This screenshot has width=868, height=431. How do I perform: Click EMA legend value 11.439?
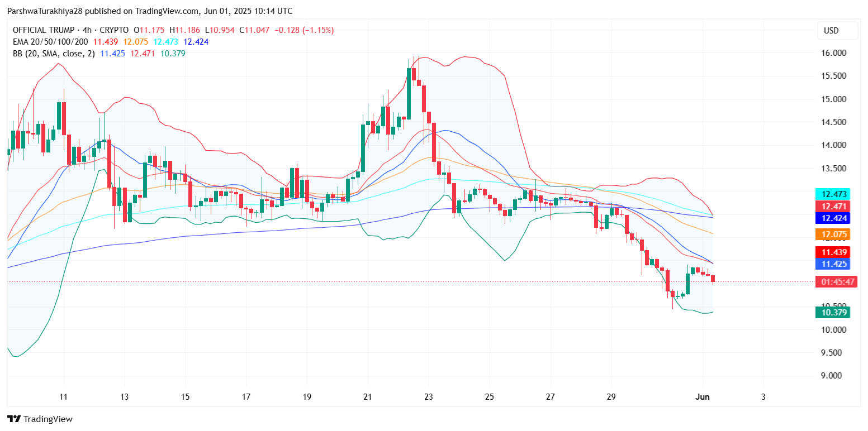point(106,42)
